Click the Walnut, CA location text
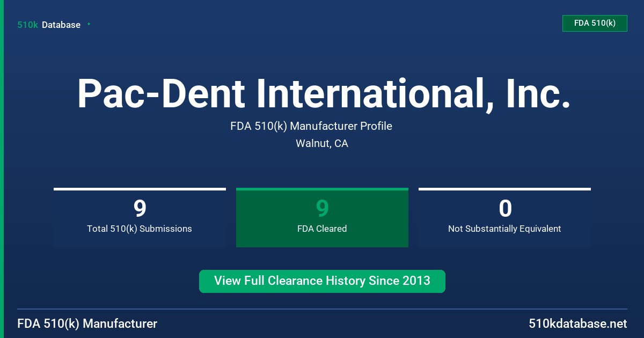 tap(322, 144)
